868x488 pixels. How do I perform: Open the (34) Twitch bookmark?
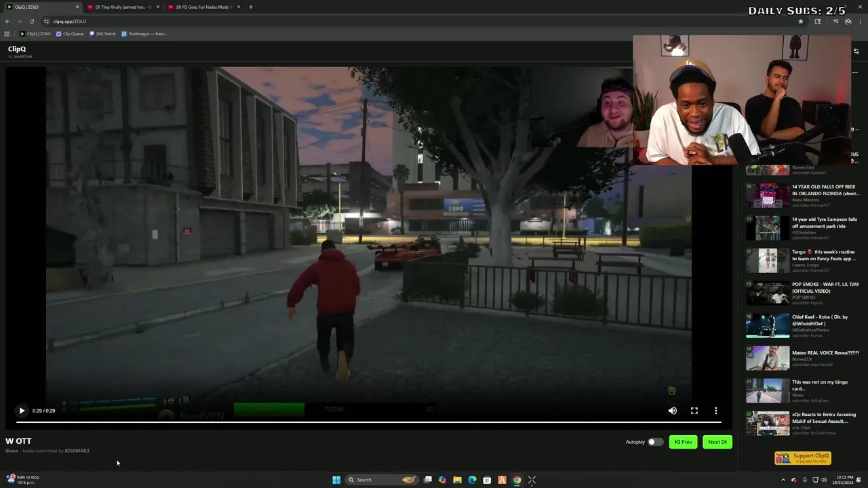pyautogui.click(x=102, y=34)
